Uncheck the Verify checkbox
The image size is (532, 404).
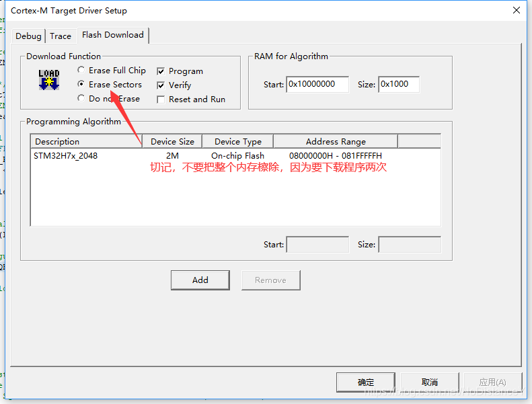coord(161,85)
